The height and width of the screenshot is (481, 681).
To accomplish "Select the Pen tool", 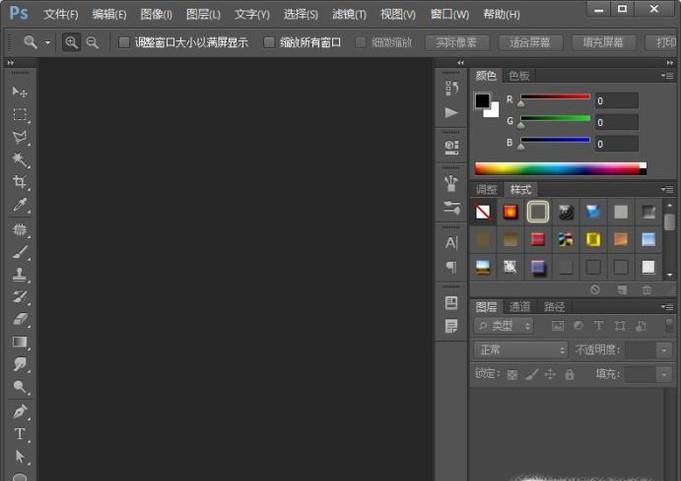I will pos(20,411).
